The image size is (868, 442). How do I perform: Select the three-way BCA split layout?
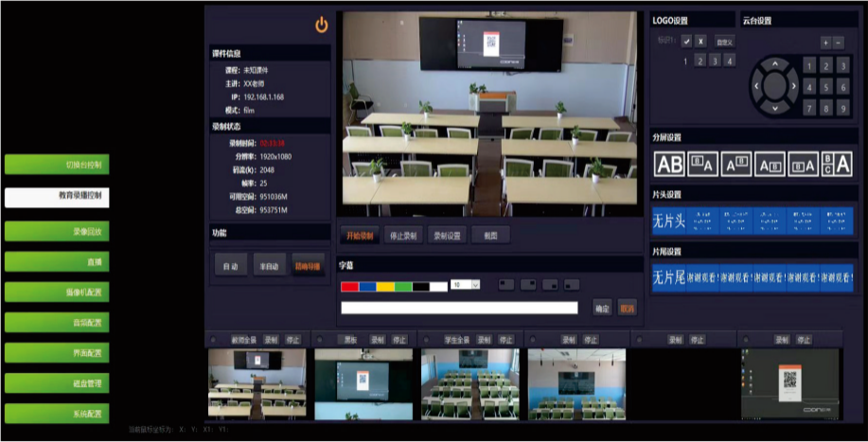point(837,164)
